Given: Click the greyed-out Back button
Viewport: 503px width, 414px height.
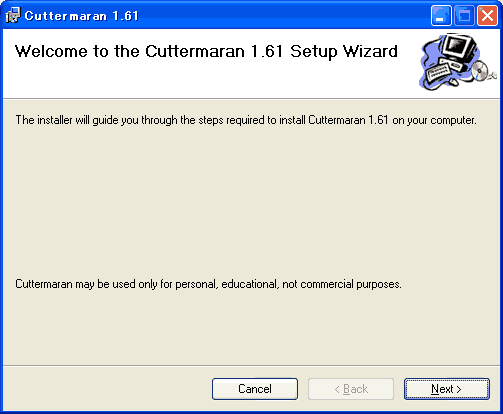Looking at the screenshot, I should pos(351,389).
